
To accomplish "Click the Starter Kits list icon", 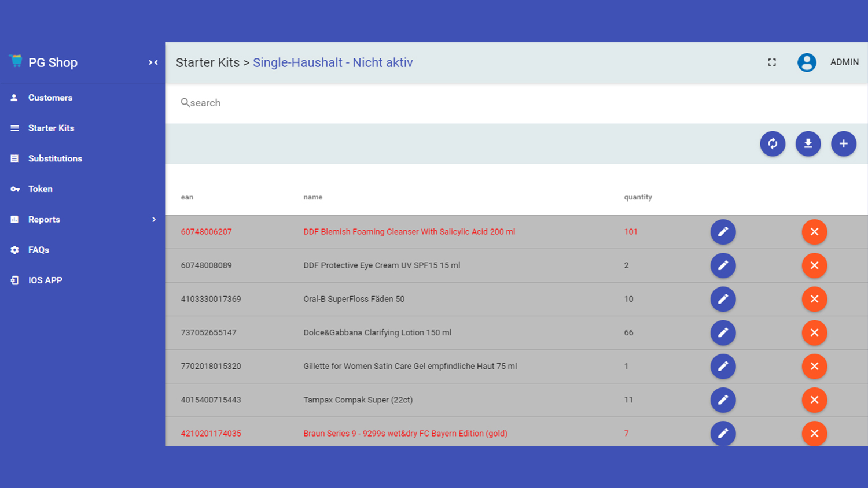I will click(14, 128).
